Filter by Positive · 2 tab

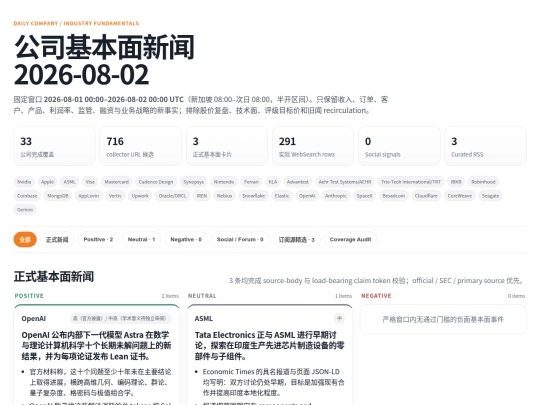(98, 239)
